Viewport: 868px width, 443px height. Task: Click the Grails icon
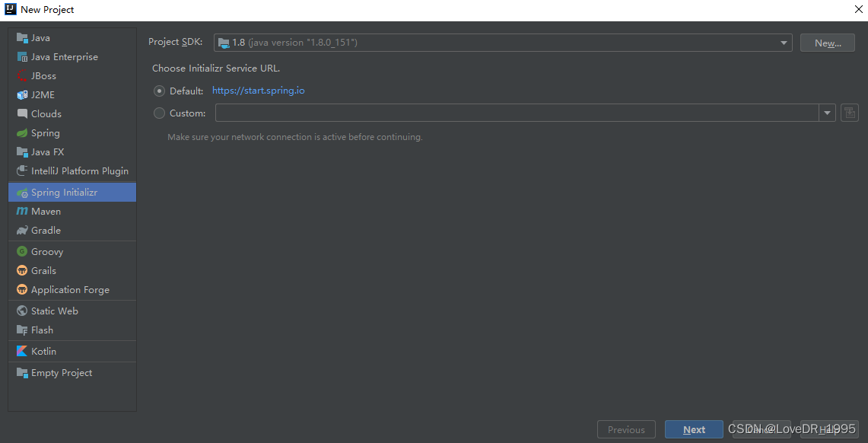tap(22, 271)
